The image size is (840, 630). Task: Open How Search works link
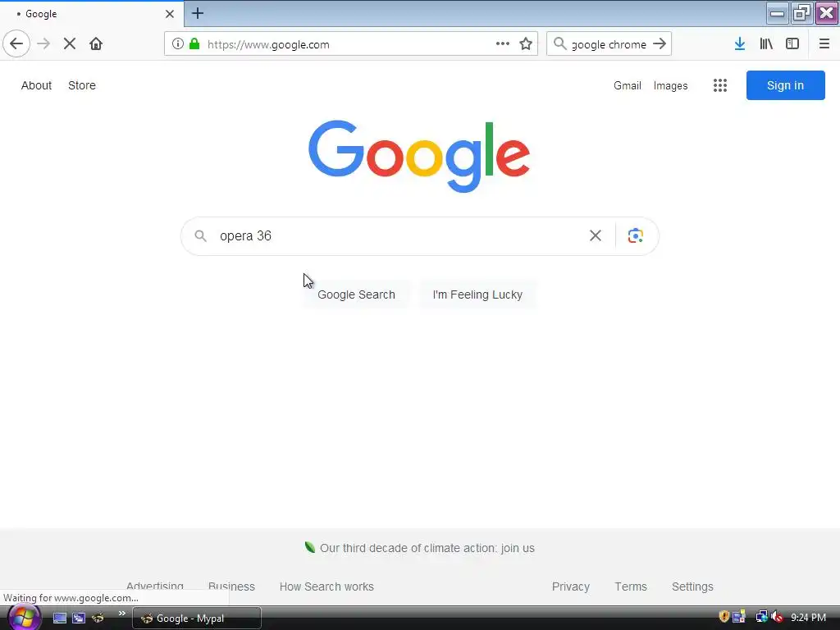(x=326, y=587)
